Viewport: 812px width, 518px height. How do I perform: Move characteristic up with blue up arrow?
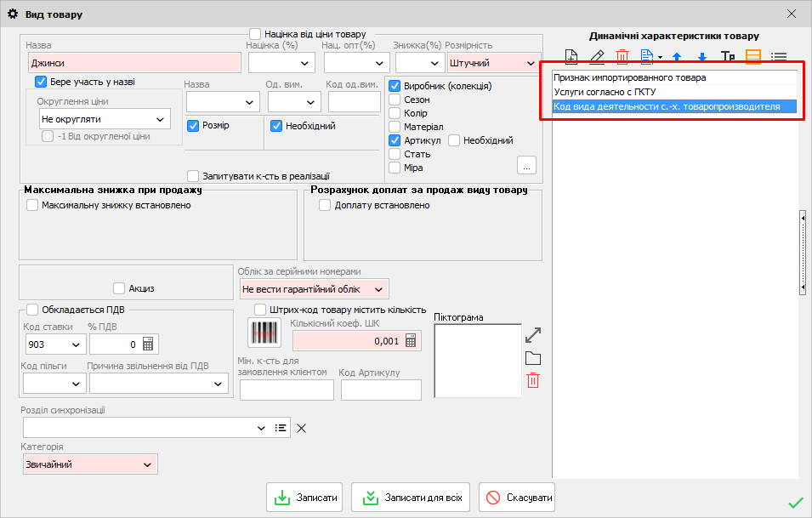676,56
